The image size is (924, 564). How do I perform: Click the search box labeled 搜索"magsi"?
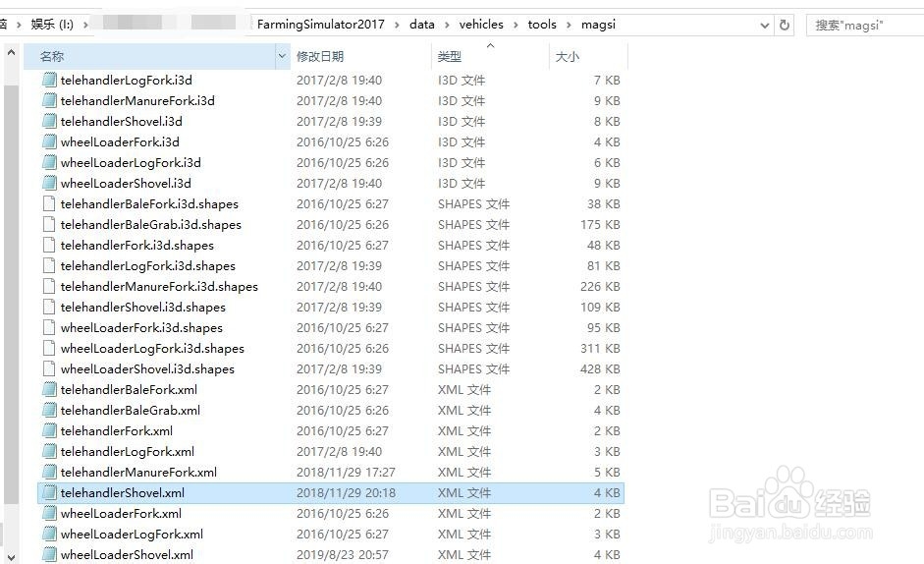pyautogui.click(x=864, y=26)
